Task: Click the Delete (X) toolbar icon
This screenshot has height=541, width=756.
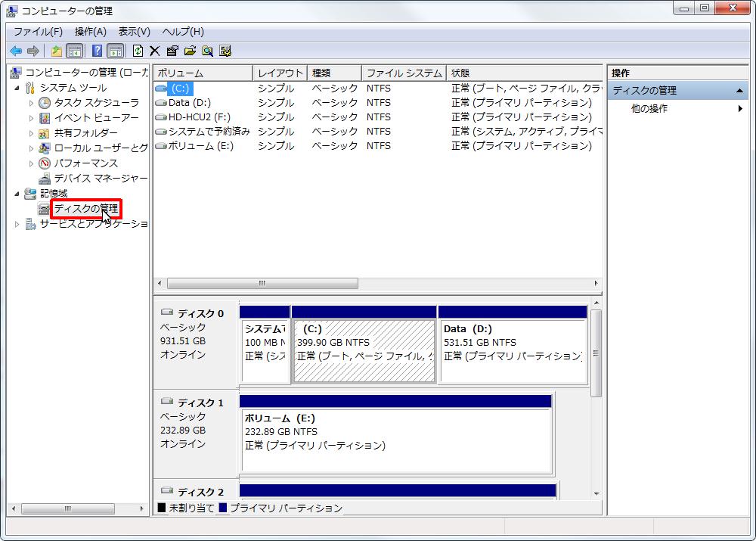Action: coord(153,51)
